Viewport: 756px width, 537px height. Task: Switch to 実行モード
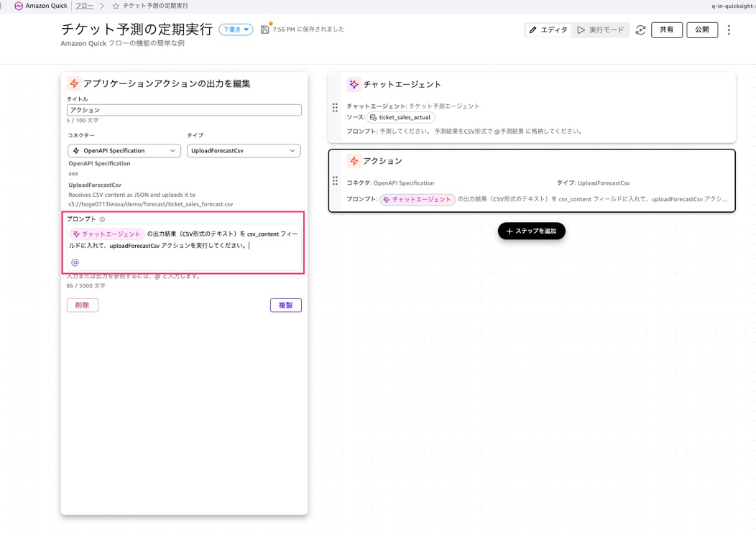point(601,30)
